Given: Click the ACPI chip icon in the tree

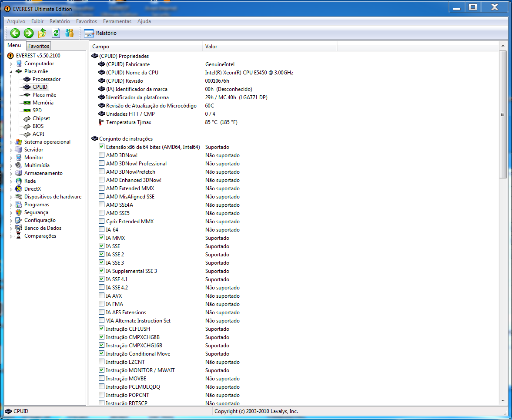Looking at the screenshot, I should click(27, 134).
